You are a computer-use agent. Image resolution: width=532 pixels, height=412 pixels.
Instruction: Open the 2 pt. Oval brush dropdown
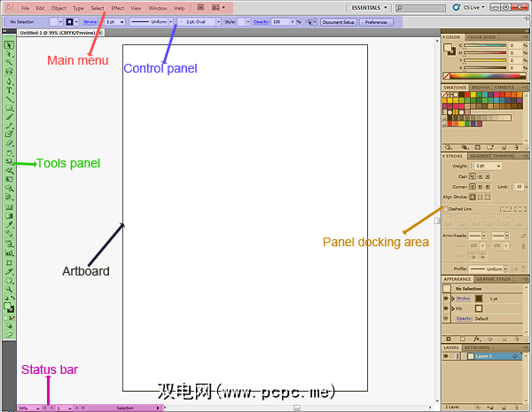tap(218, 21)
